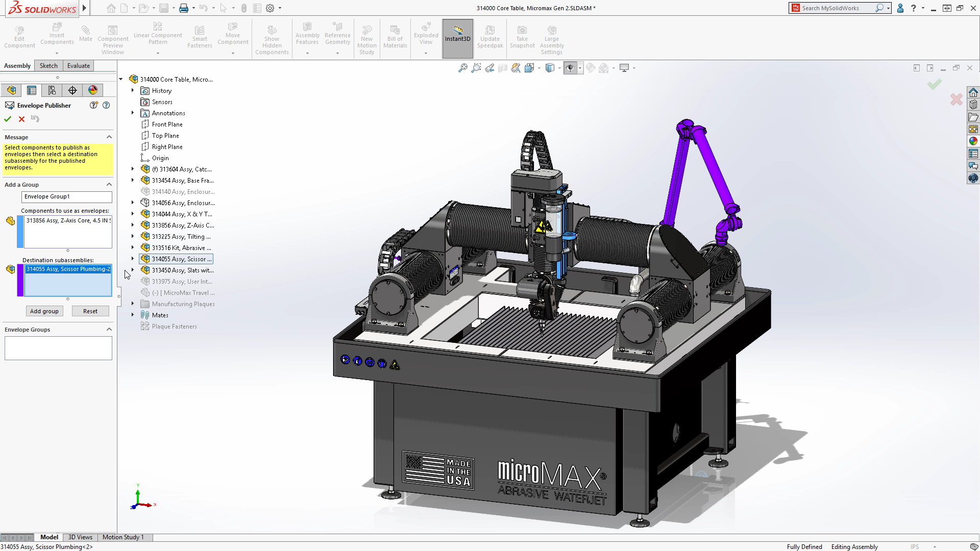The width and height of the screenshot is (980, 551).
Task: Click the Zoom to Fit icon
Action: tap(462, 68)
